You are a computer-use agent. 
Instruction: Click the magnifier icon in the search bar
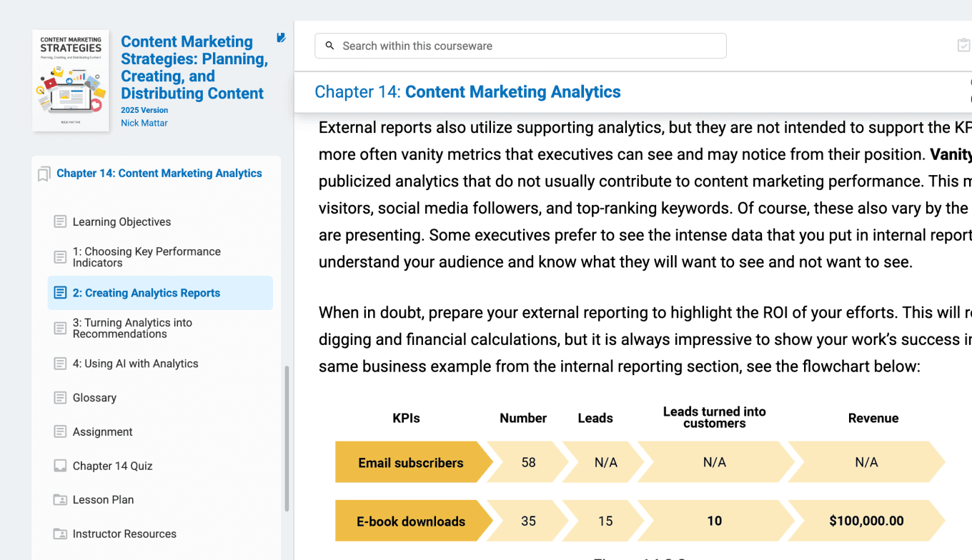click(x=329, y=46)
